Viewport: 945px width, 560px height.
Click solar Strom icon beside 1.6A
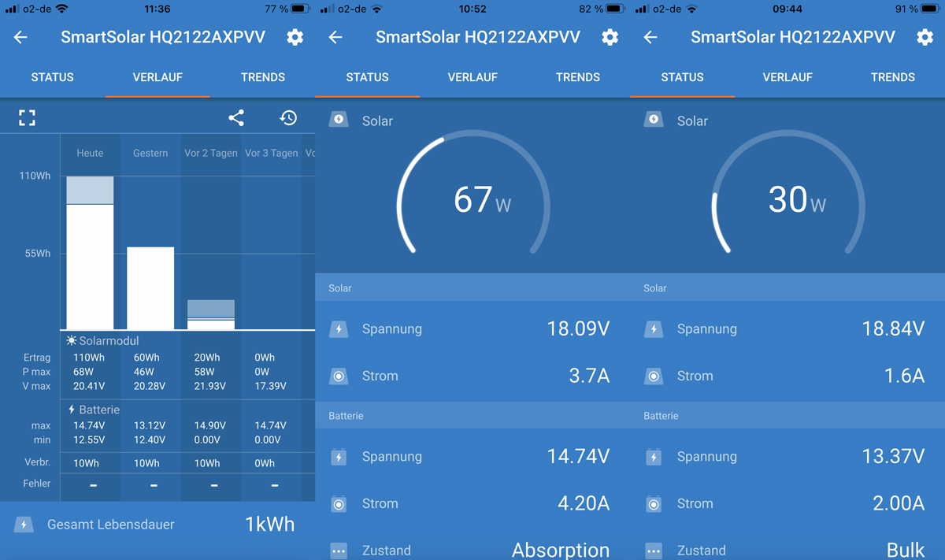point(654,376)
